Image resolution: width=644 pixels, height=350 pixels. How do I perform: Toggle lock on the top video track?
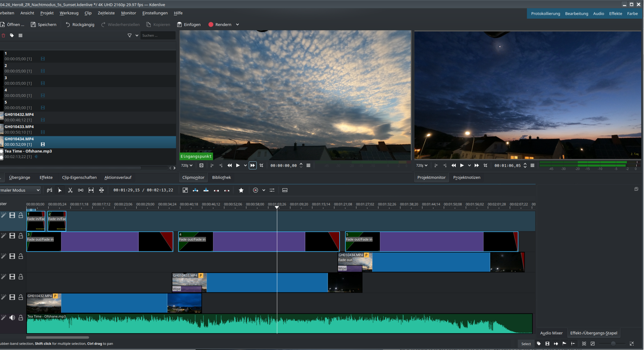(21, 215)
